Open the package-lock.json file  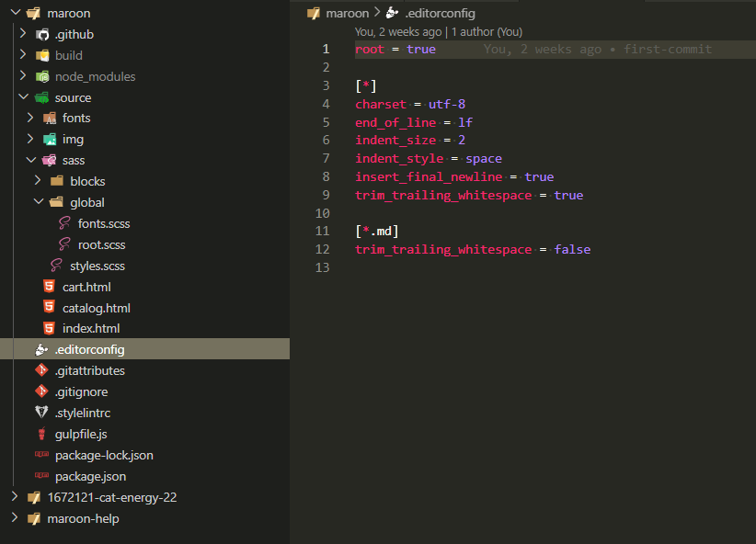pyautogui.click(x=104, y=456)
